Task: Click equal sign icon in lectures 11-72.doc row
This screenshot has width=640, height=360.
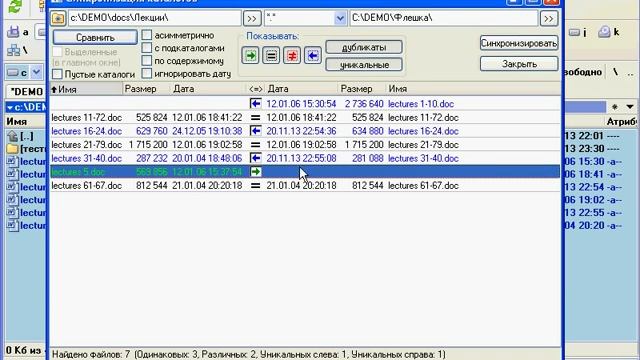Action: pos(256,118)
